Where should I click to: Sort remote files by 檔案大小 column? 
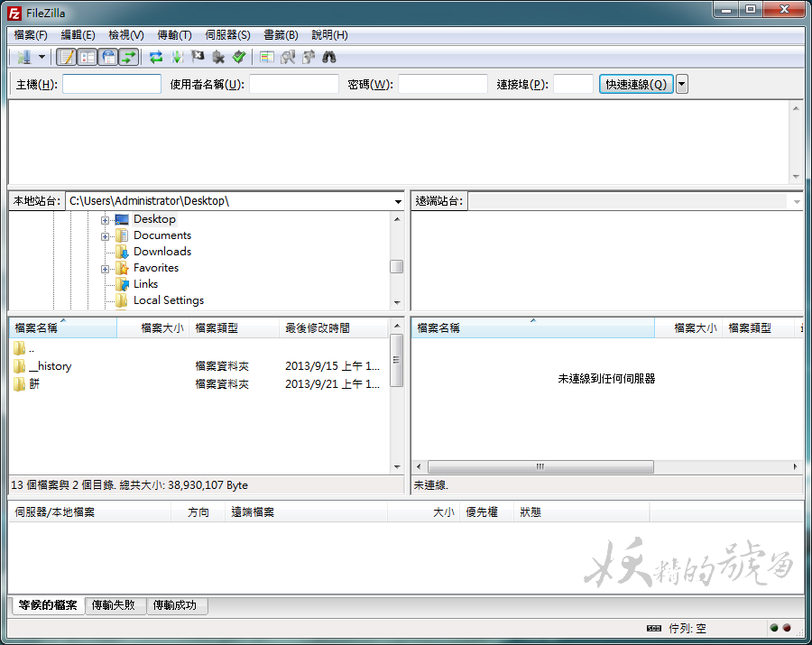coord(688,327)
